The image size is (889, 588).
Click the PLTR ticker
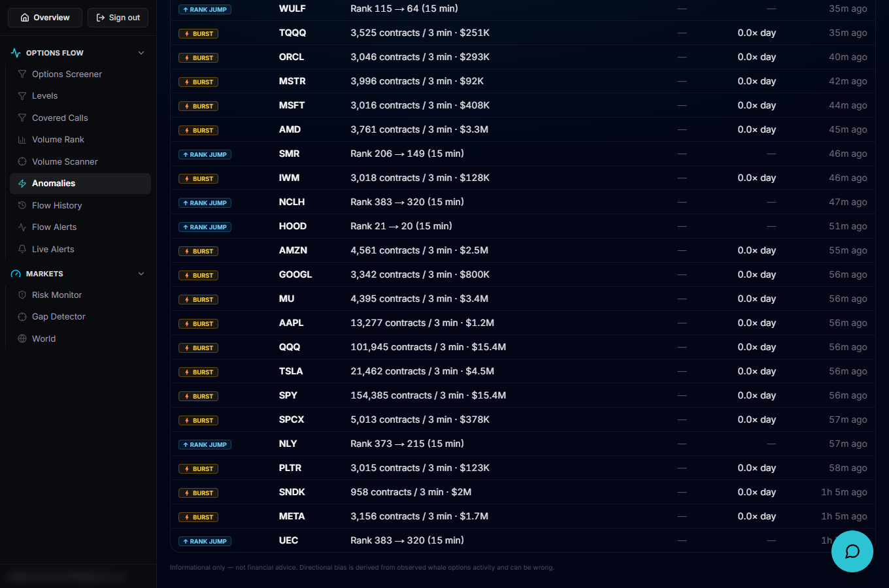click(290, 468)
